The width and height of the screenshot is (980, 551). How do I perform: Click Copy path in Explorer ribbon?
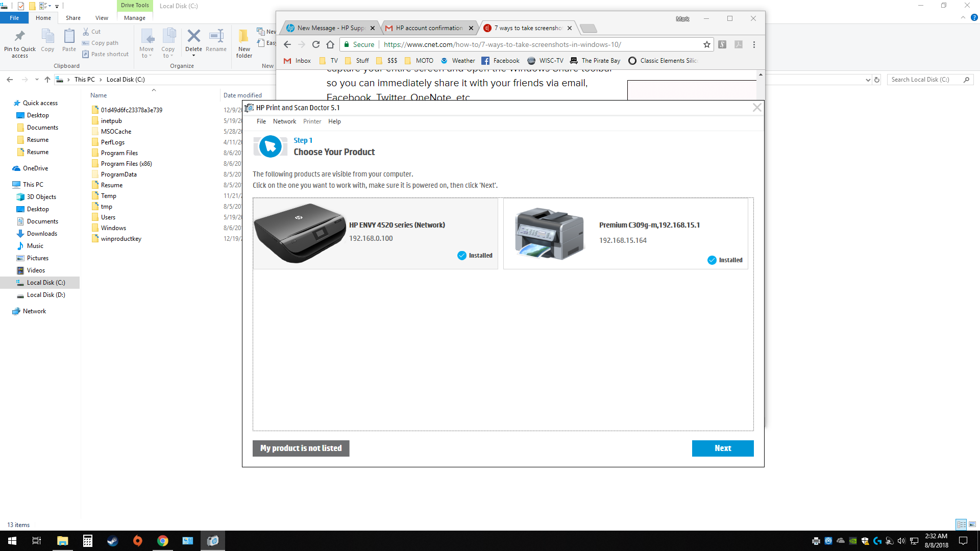[101, 43]
